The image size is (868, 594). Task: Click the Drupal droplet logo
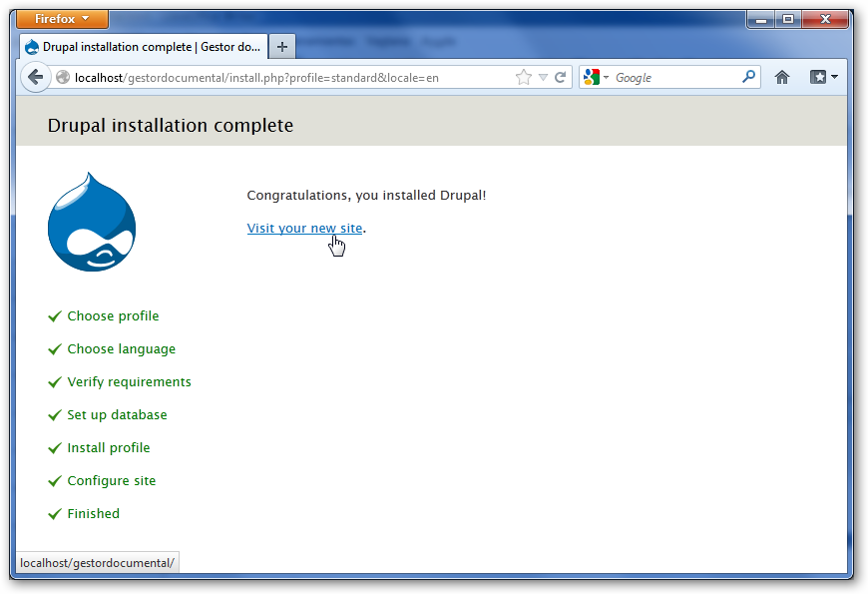point(92,222)
